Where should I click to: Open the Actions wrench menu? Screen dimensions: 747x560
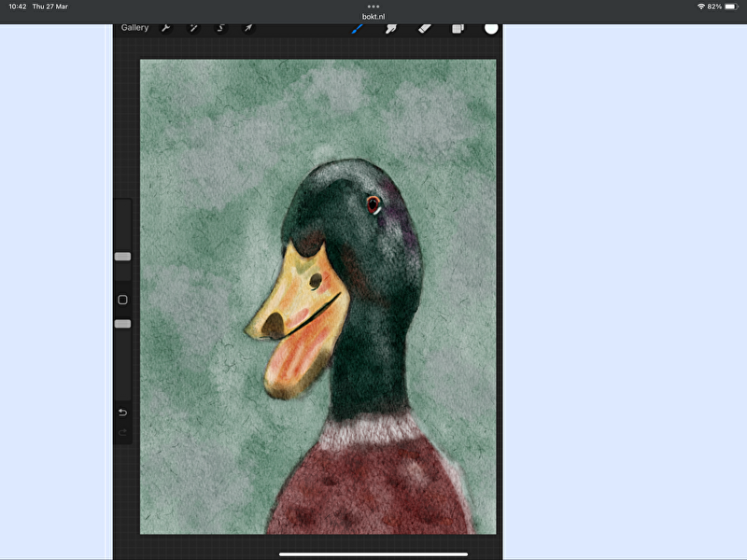click(x=166, y=28)
